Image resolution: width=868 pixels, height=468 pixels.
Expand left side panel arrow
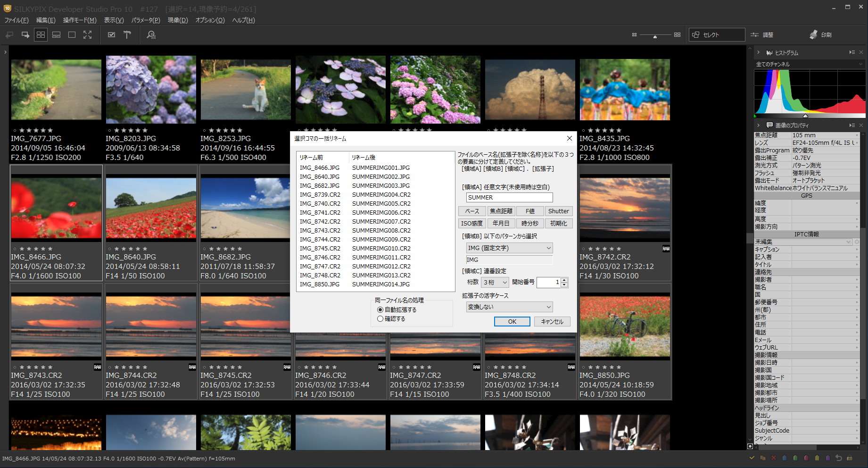click(x=5, y=52)
